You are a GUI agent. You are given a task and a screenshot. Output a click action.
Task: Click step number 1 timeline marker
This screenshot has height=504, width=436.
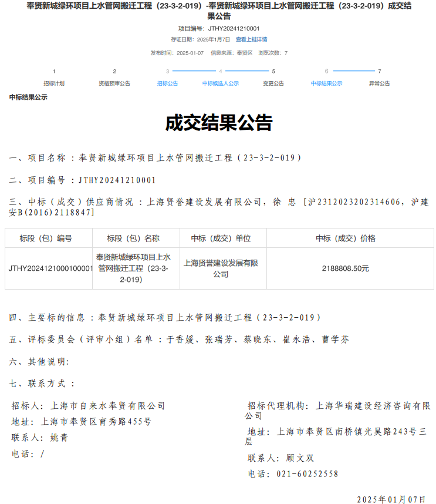pyautogui.click(x=54, y=71)
